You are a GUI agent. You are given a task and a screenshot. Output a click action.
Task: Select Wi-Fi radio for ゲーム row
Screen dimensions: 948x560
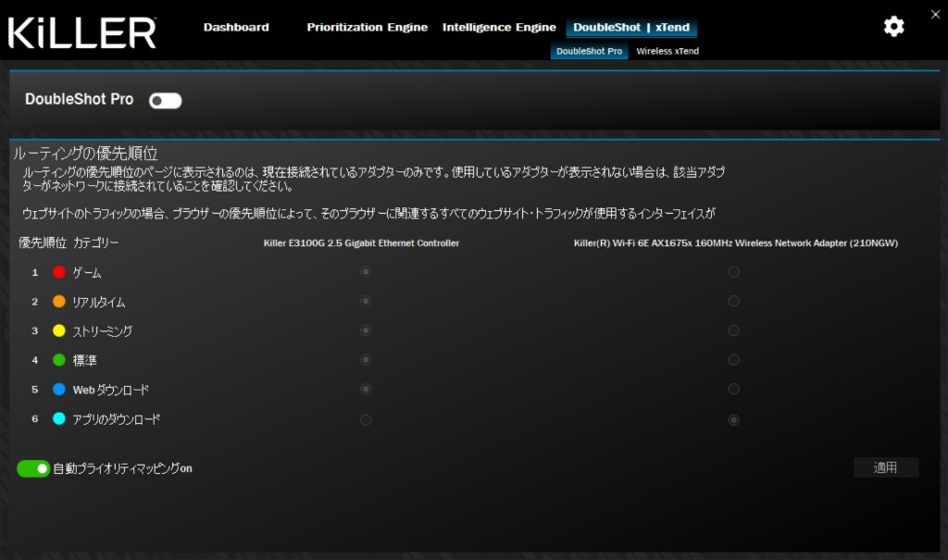[733, 272]
